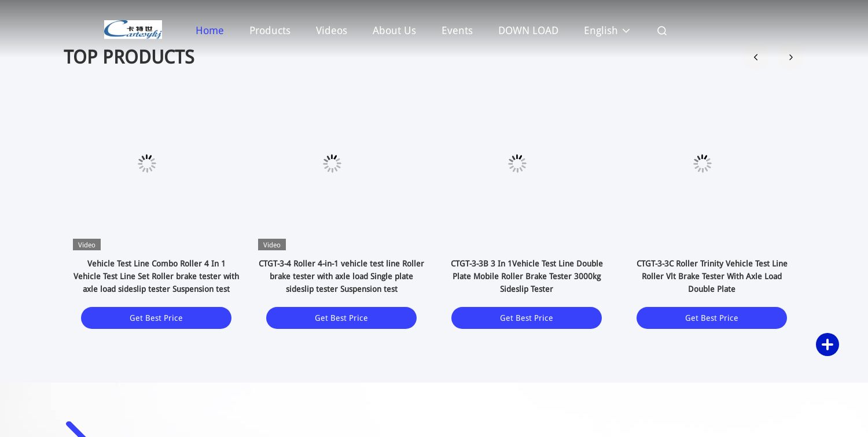Go to the Videos section
Viewport: 868px width, 437px height.
[332, 31]
